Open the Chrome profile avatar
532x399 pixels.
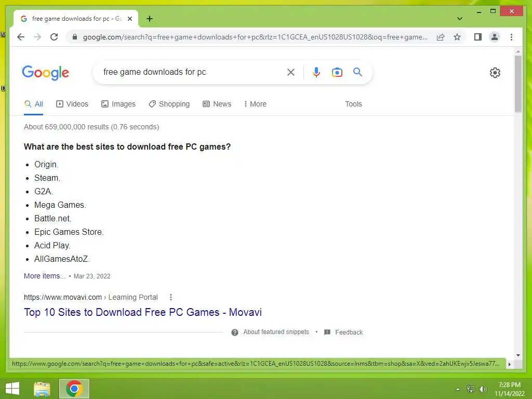point(495,37)
